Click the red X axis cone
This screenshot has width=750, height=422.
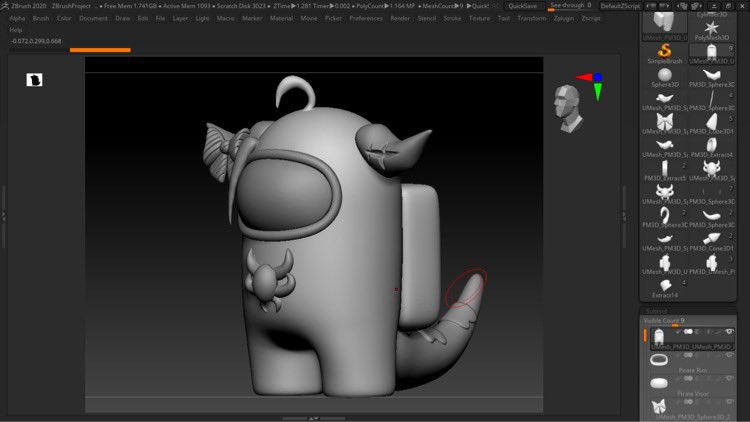tap(584, 77)
